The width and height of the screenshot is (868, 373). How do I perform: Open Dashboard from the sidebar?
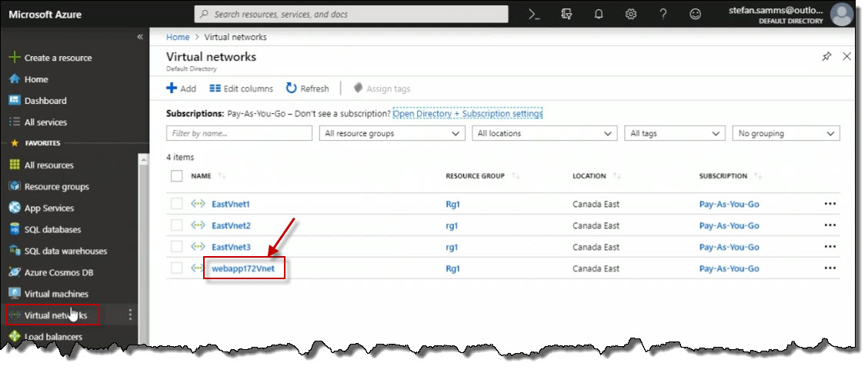pos(45,101)
